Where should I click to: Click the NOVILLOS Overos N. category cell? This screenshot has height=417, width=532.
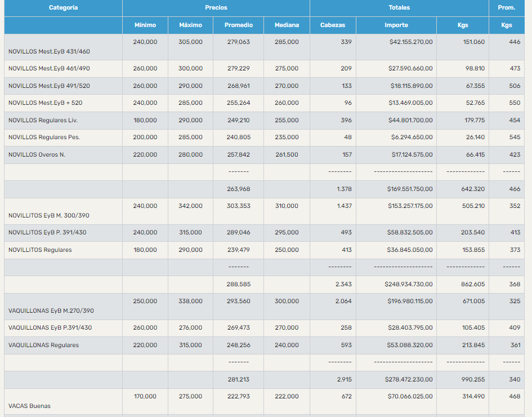pos(37,155)
